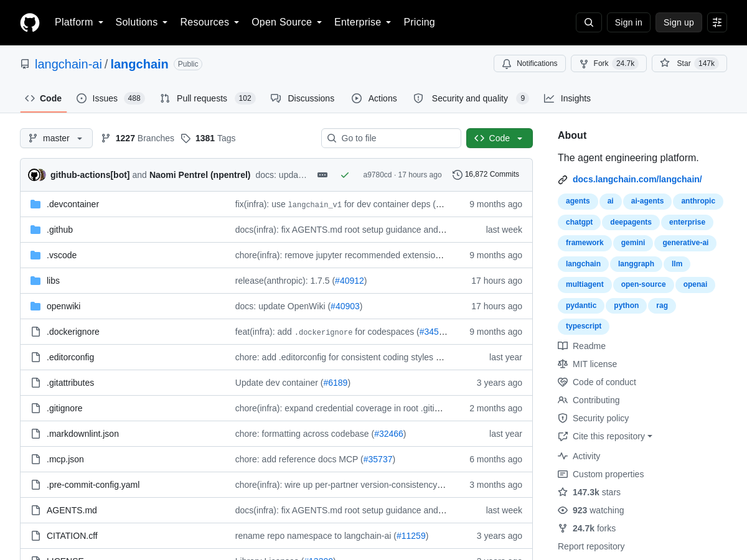The image size is (747, 560).
Task: Expand the commit message ellipsis icon
Action: pos(322,175)
